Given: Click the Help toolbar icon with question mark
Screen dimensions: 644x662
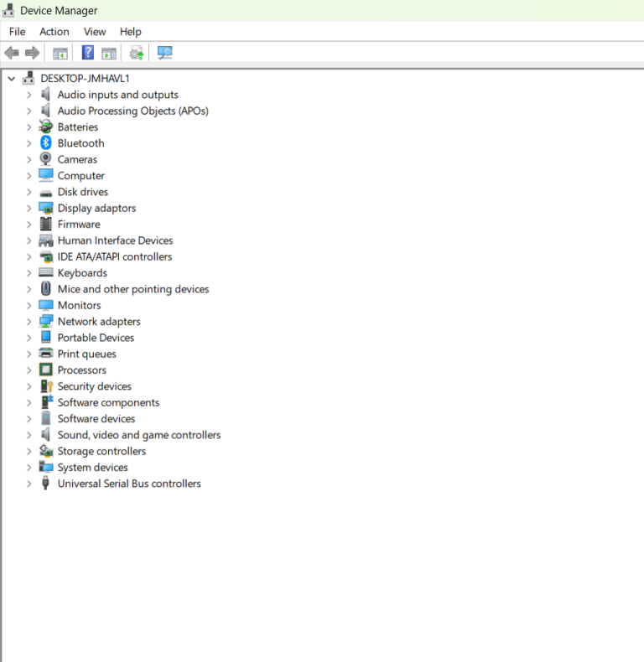Looking at the screenshot, I should tap(87, 53).
